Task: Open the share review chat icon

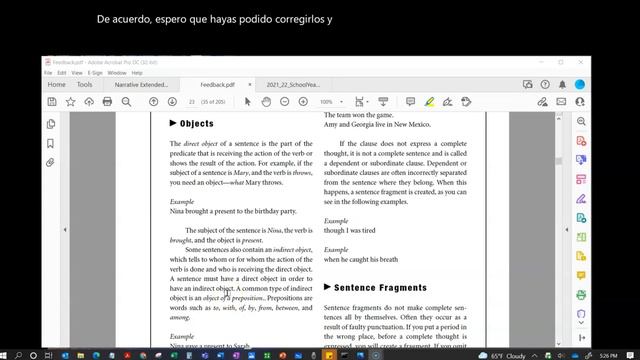Action: [x=527, y=84]
